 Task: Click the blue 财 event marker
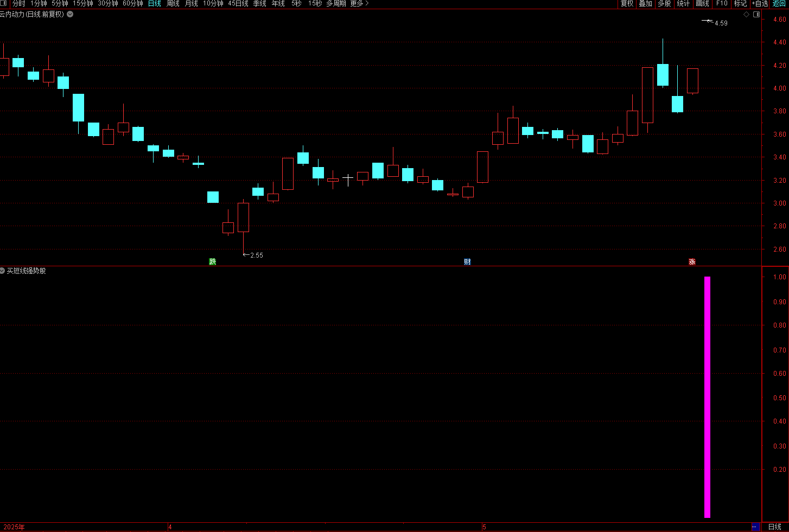coord(467,261)
